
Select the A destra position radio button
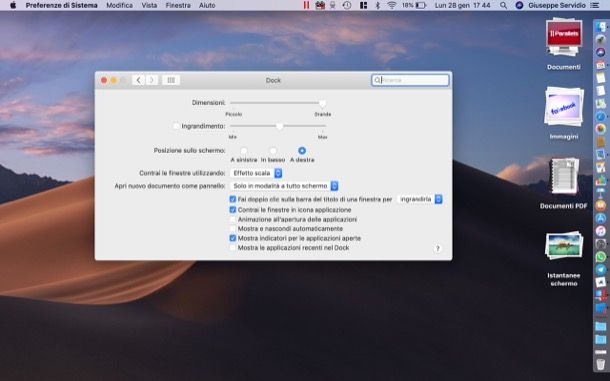point(302,150)
